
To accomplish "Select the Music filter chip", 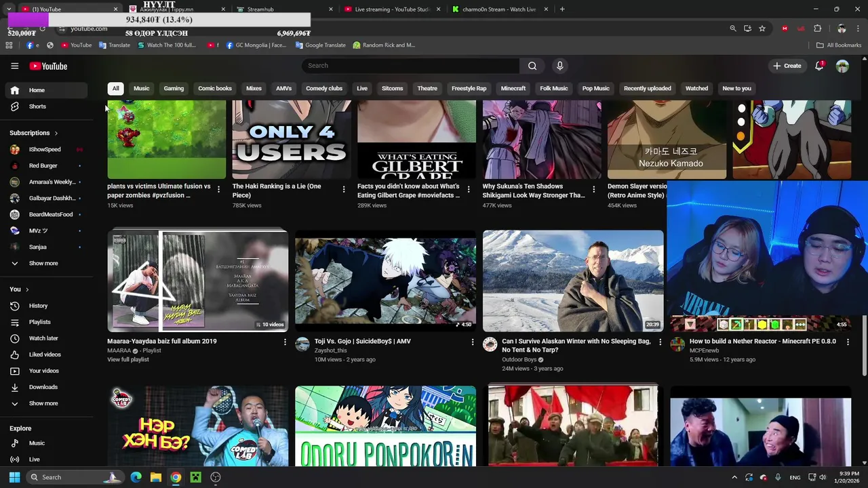I will [141, 89].
